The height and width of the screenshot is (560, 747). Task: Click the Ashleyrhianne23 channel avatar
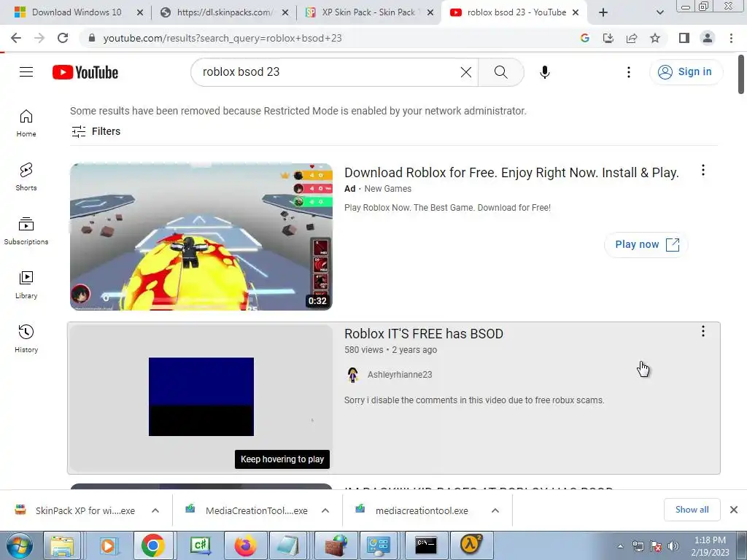[x=352, y=375]
